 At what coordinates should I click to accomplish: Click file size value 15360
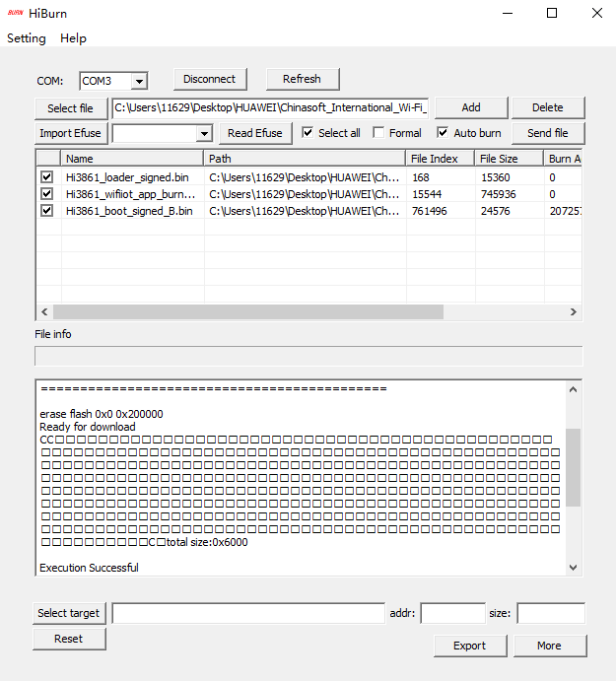495,177
